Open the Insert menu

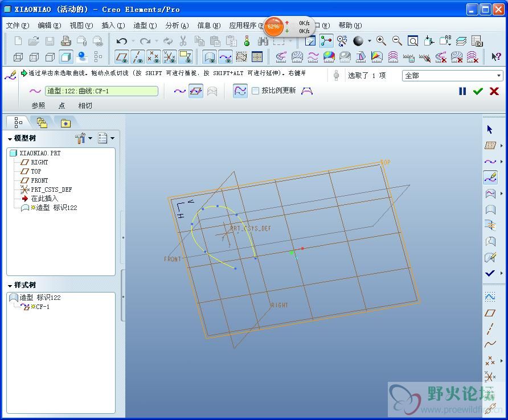click(113, 25)
